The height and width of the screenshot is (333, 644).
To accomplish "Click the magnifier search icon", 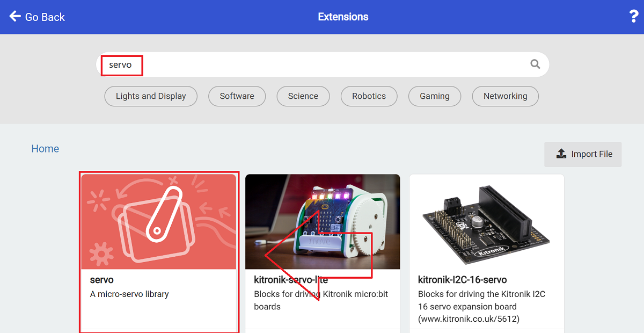I will click(535, 64).
